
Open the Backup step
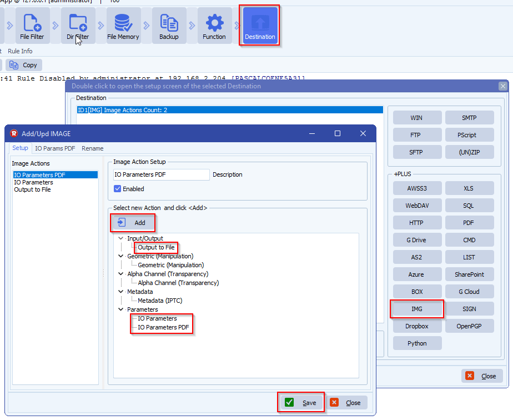coord(169,26)
